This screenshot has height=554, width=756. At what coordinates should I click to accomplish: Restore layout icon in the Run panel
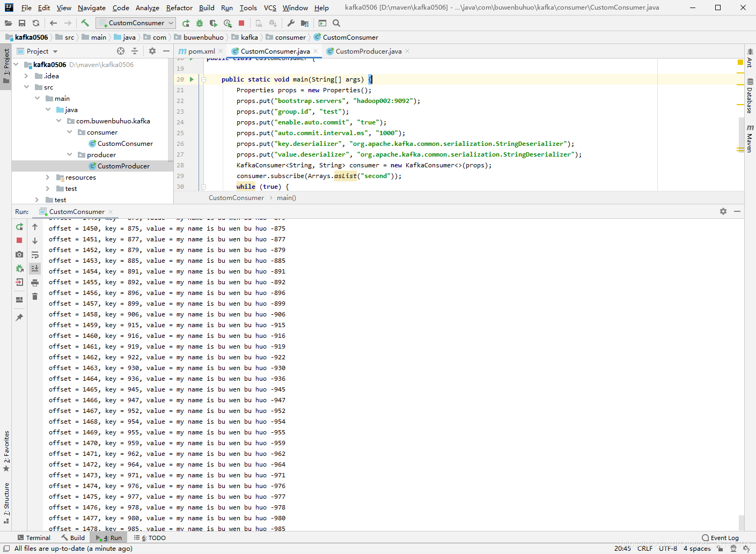19,300
